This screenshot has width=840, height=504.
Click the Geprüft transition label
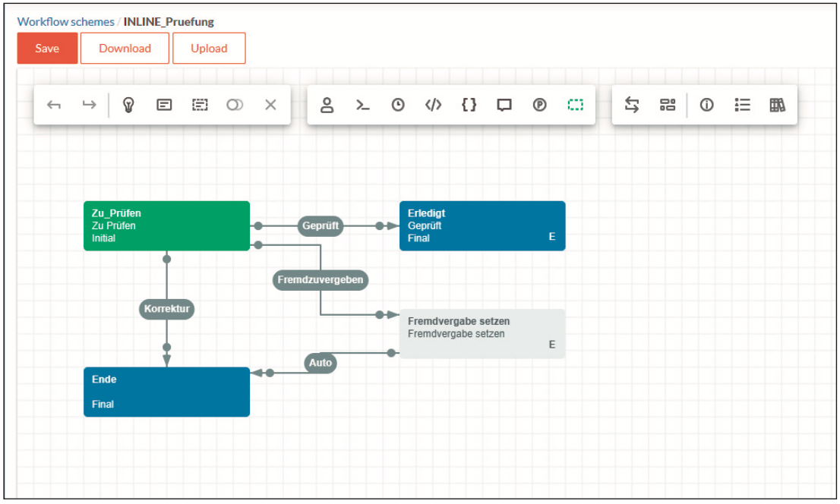tap(321, 225)
